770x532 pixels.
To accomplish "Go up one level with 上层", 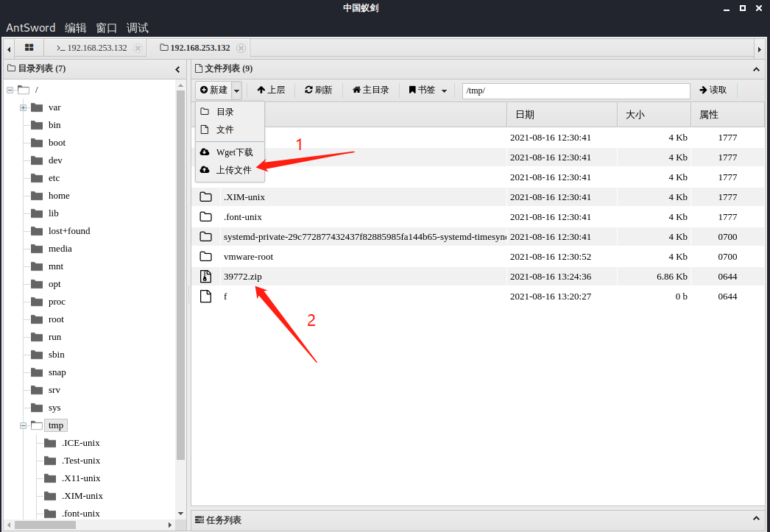I will [x=271, y=90].
